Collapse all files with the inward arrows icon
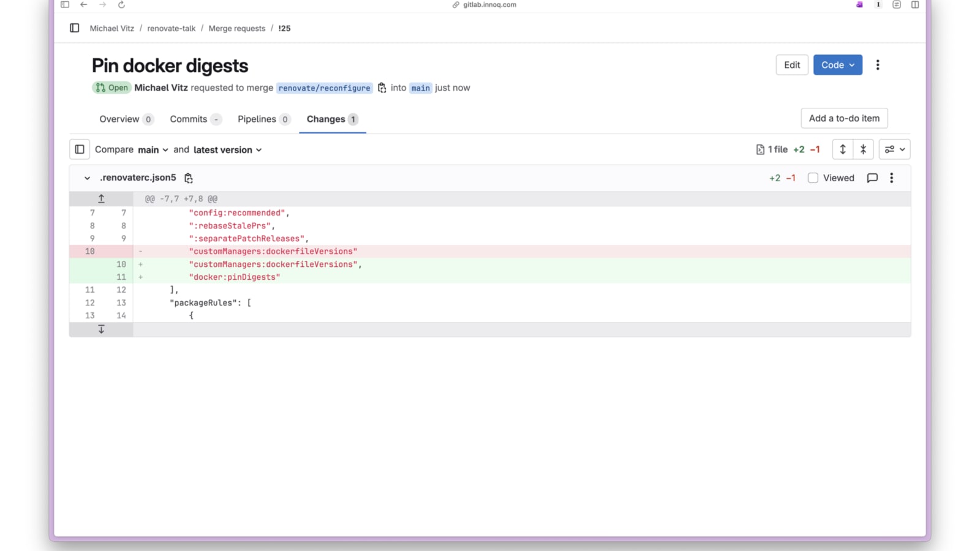The height and width of the screenshot is (551, 980). pos(863,149)
